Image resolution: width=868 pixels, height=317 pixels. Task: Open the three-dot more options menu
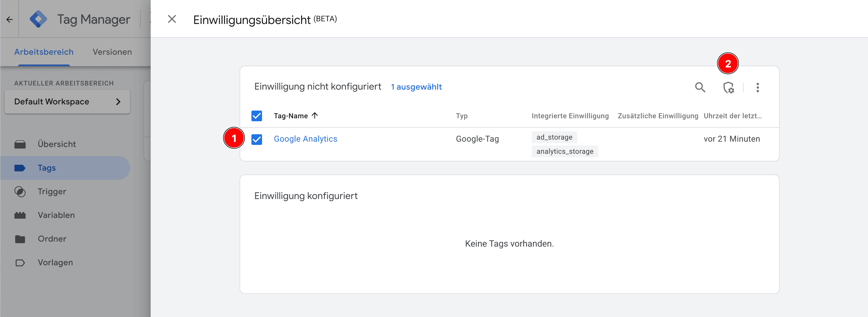point(758,88)
